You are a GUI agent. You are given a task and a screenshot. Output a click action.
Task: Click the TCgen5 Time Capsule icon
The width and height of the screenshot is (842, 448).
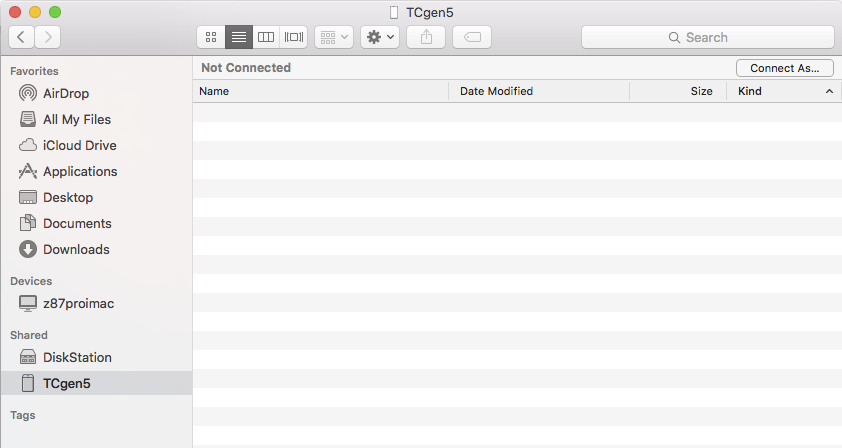point(28,383)
